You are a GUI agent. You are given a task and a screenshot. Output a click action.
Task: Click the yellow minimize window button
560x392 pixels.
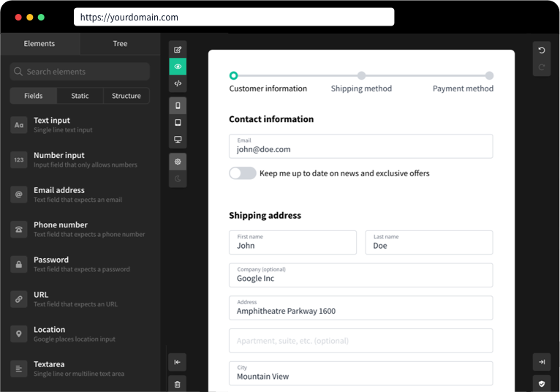30,17
